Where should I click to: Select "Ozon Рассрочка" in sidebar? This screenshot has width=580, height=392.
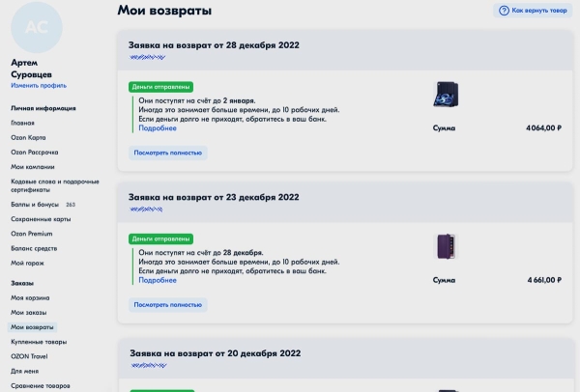(35, 152)
